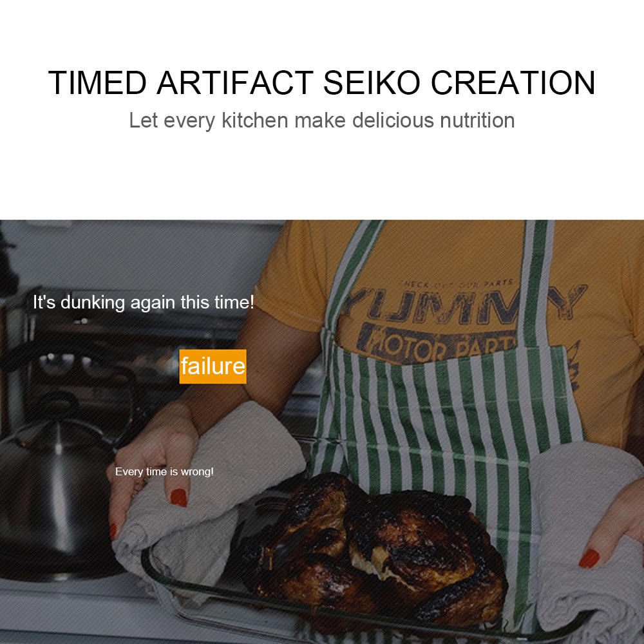Click the "It's dunking again this time!" text
644x644 pixels.
pyautogui.click(x=144, y=302)
